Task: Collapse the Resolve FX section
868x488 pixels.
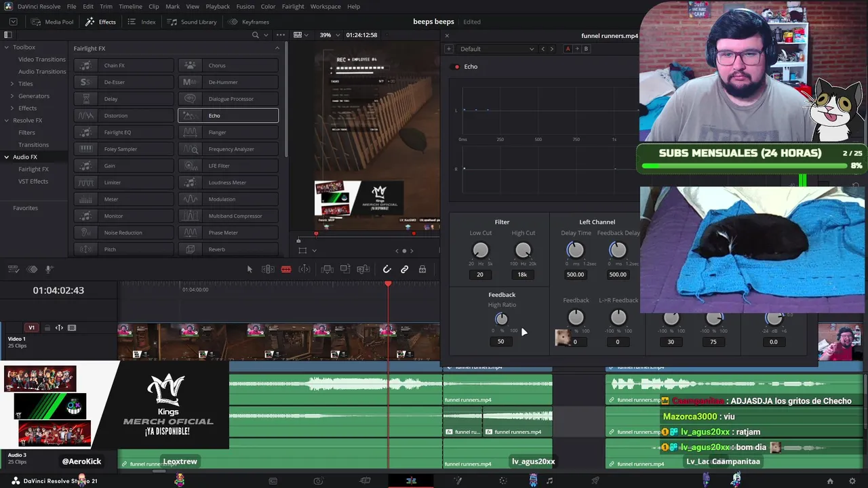Action: pyautogui.click(x=6, y=121)
